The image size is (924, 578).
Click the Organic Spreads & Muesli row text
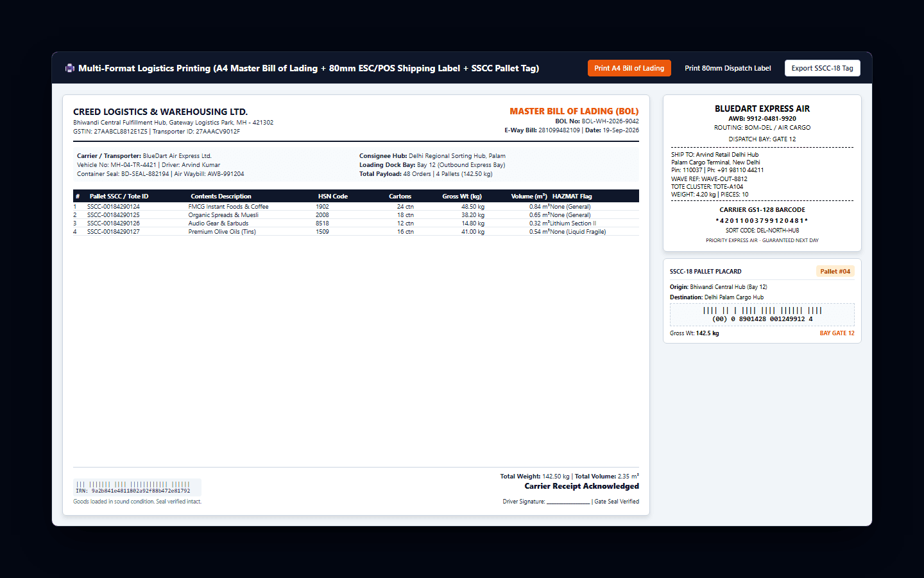coord(223,215)
